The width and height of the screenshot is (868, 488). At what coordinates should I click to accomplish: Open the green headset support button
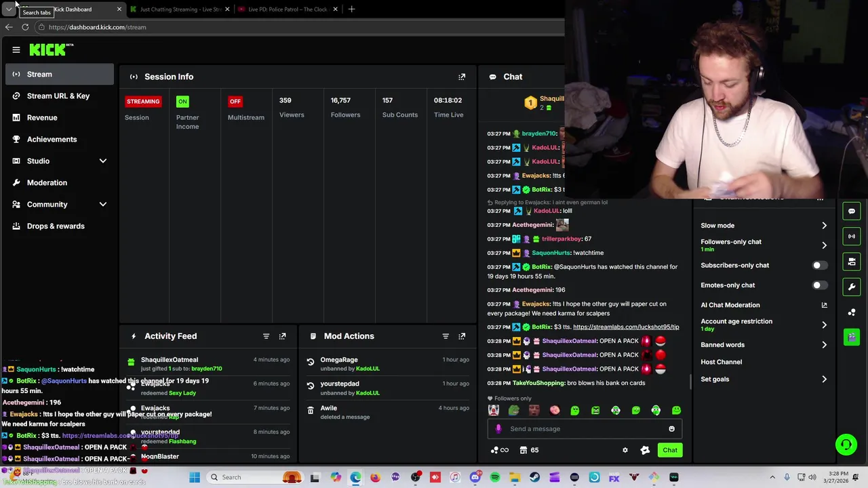[x=846, y=445]
